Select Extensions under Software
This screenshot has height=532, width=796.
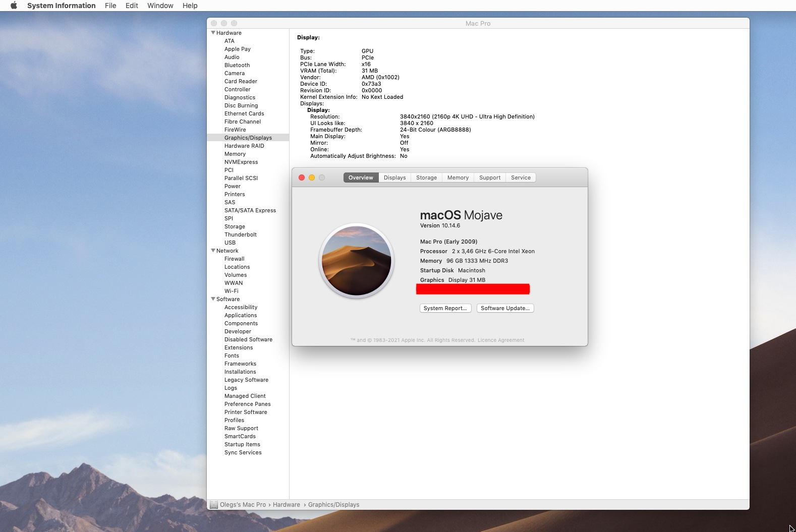(239, 347)
